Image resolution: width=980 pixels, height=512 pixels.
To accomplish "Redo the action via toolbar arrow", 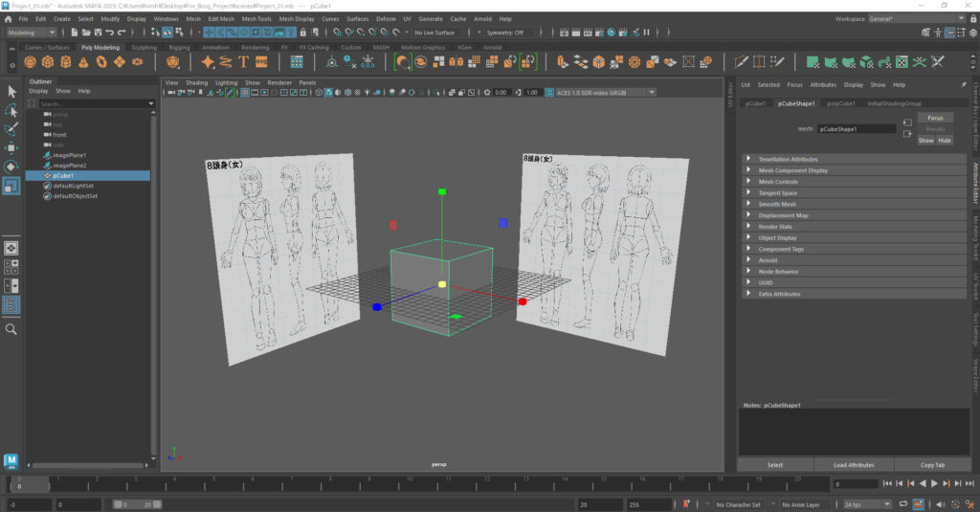I will 122,33.
